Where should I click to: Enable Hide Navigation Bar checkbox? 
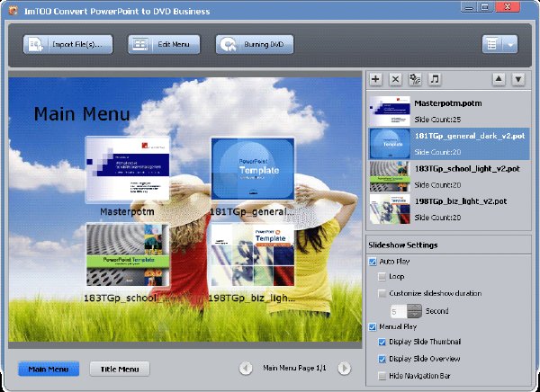tap(382, 376)
